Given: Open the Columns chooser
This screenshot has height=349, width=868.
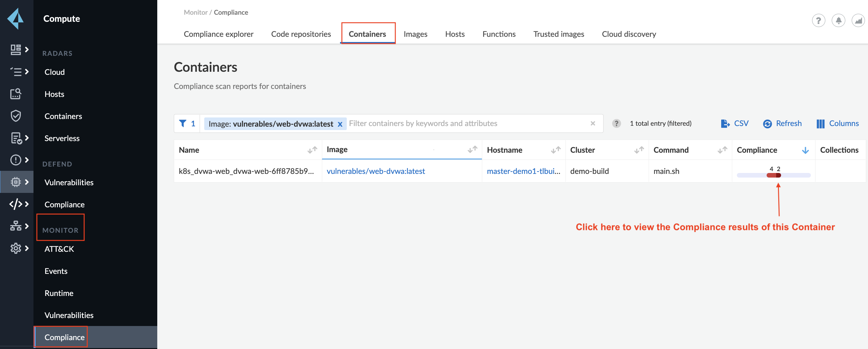Looking at the screenshot, I should [x=837, y=124].
